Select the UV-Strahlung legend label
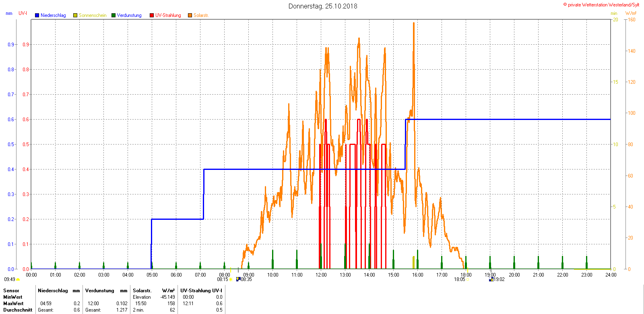The height and width of the screenshot is (314, 644). pos(168,15)
